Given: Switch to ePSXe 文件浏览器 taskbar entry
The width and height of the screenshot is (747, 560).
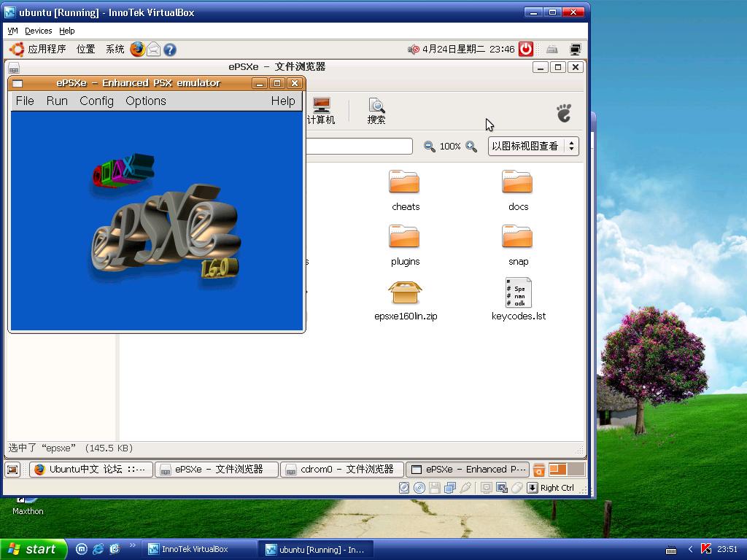Looking at the screenshot, I should [x=217, y=470].
